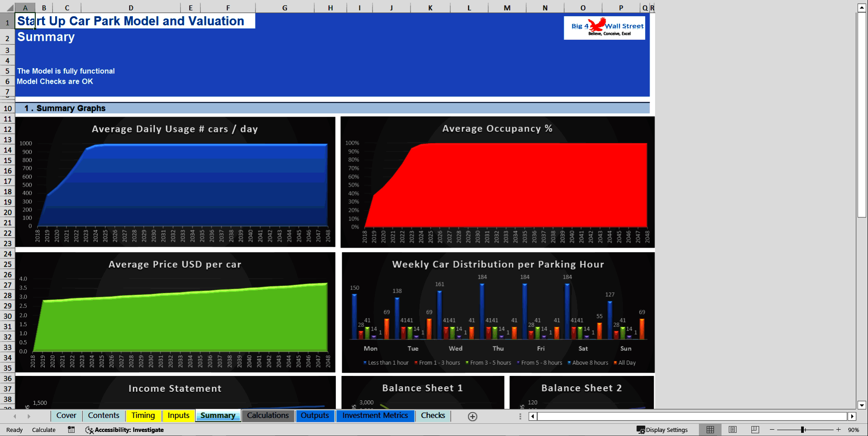Screen dimensions: 868x436
Task: Add a new worksheet with the plus icon
Action: tap(472, 417)
